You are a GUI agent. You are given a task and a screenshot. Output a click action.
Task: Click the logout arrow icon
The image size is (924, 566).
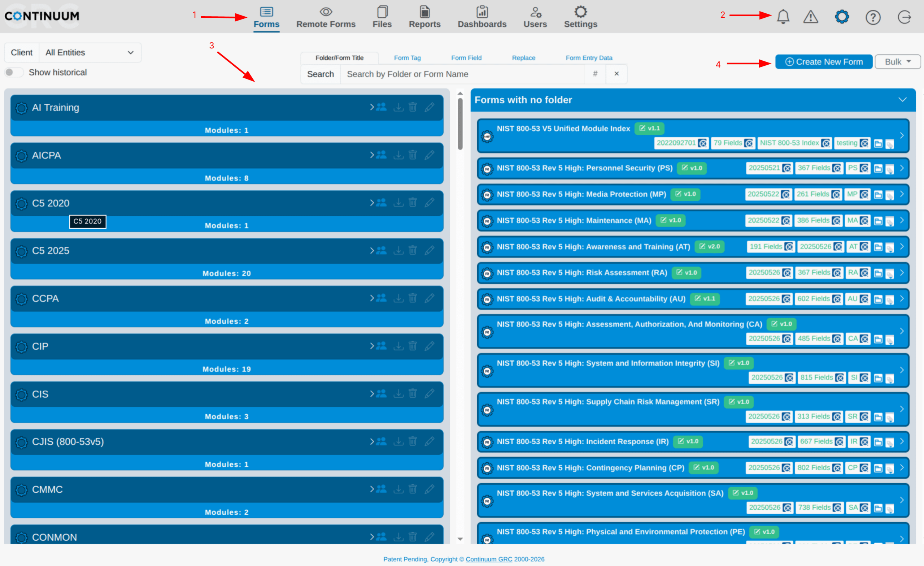pos(904,17)
